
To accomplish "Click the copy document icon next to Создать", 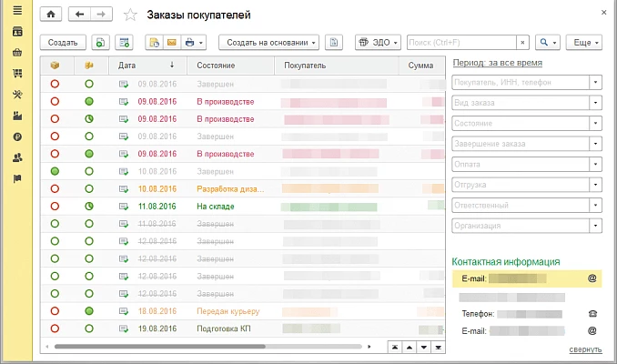I will click(x=100, y=43).
